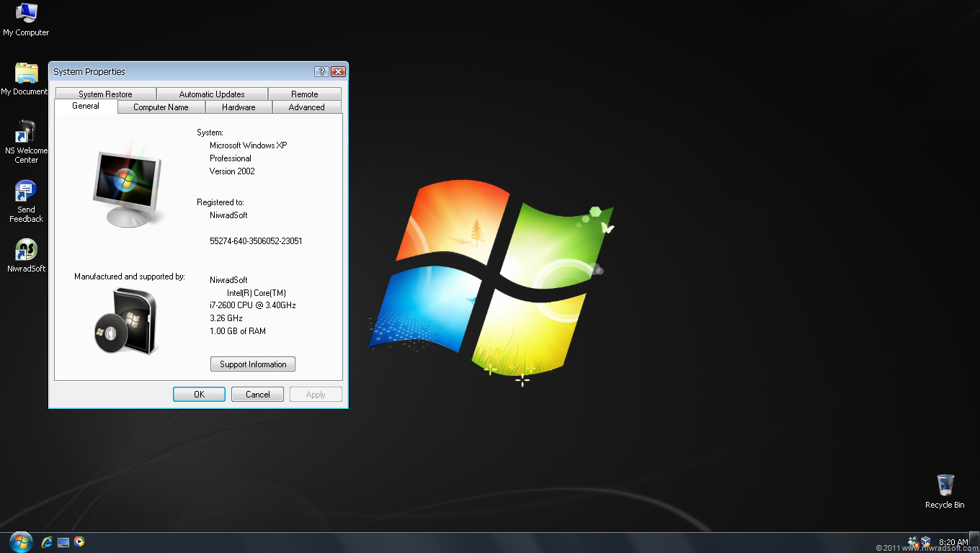Click the help question mark button
This screenshot has width=980, height=553.
tap(321, 71)
